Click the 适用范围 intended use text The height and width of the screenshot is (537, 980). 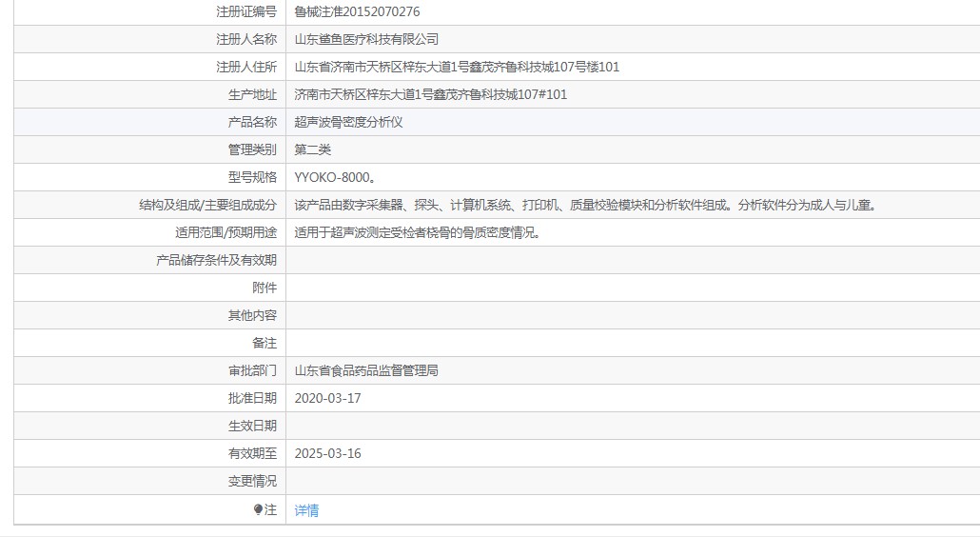coord(418,232)
